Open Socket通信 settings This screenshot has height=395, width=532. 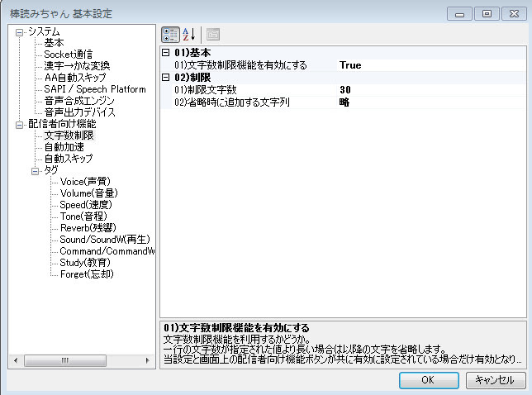[69, 55]
